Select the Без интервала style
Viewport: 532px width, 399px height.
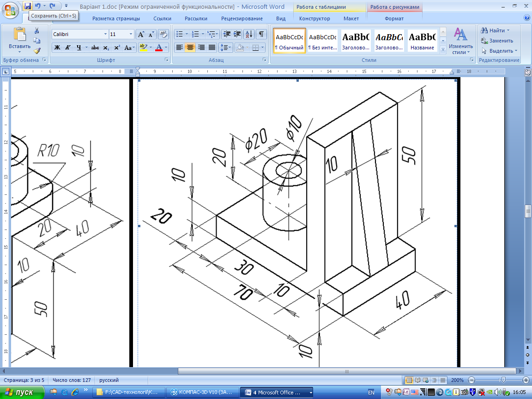point(322,41)
